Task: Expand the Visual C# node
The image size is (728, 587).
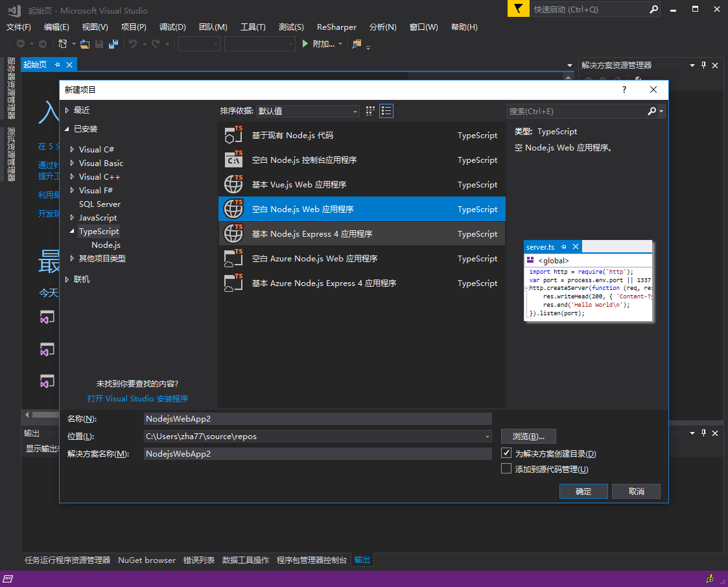Action: [x=72, y=149]
